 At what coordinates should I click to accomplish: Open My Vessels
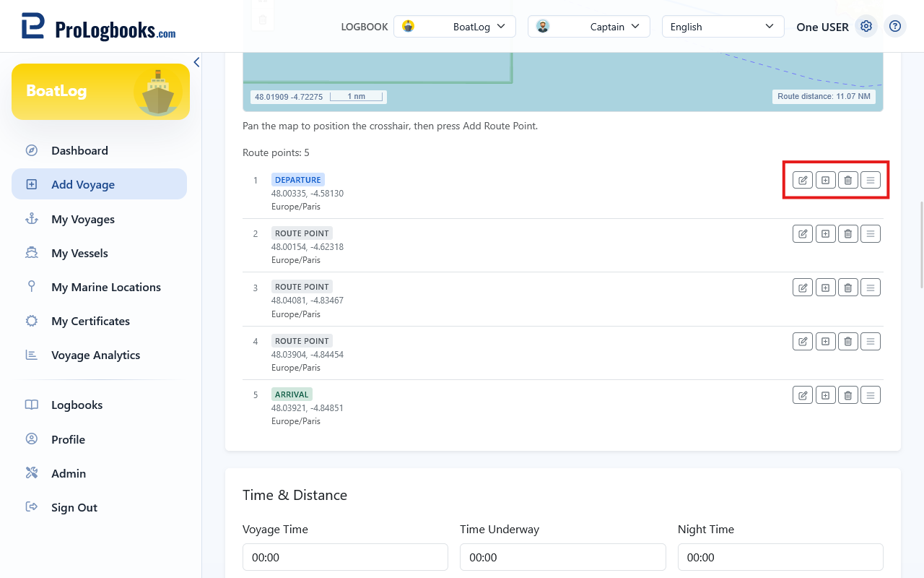99,253
